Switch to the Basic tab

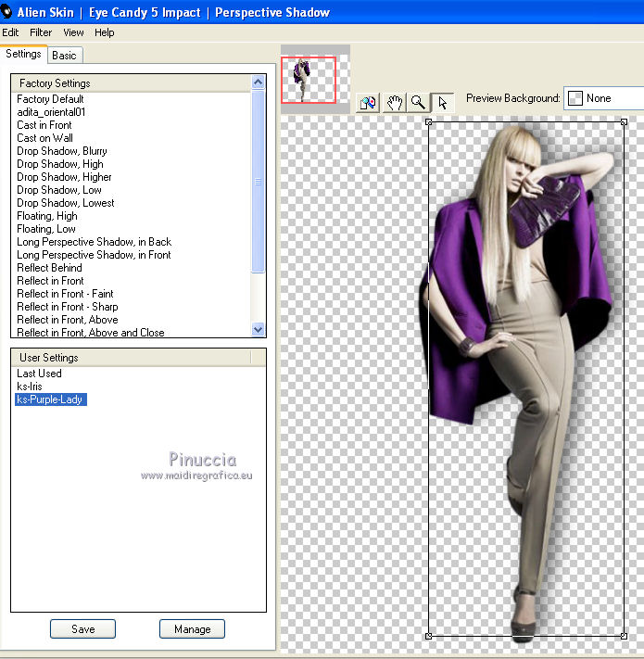[x=64, y=56]
